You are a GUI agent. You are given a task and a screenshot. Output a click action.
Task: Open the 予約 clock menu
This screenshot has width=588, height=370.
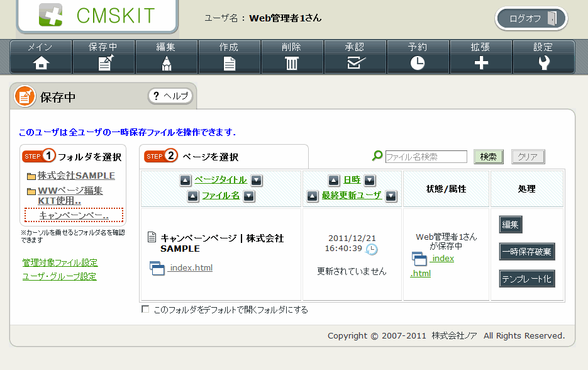point(418,57)
